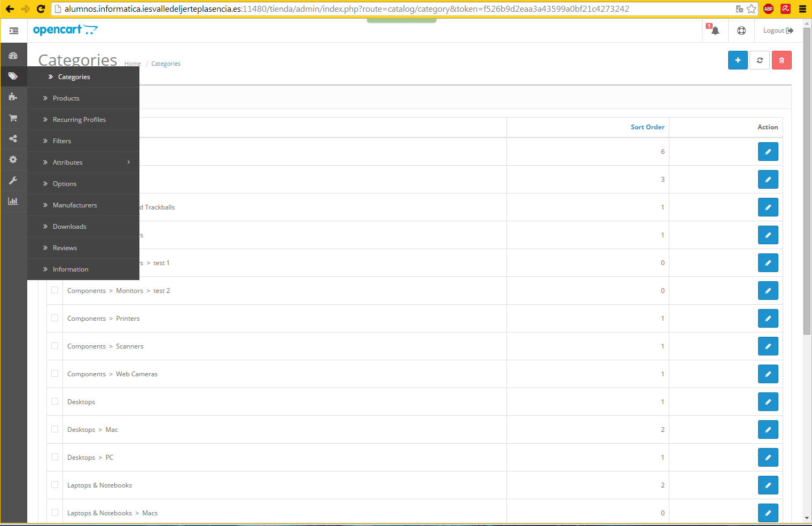Tick the Laptops & Notebooks checkbox
The height and width of the screenshot is (526, 812).
pyautogui.click(x=55, y=485)
